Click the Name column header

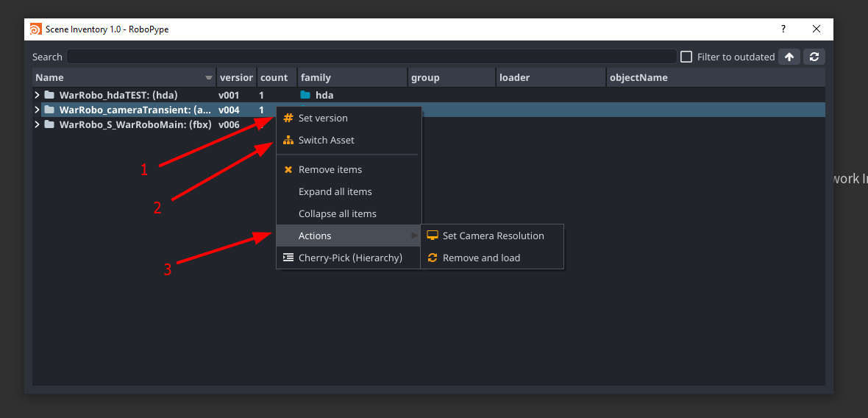tap(124, 77)
